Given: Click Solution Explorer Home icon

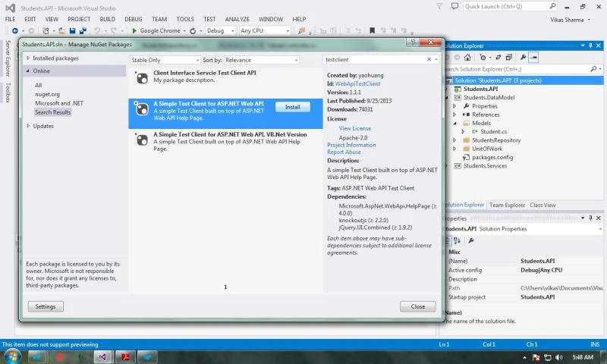Looking at the screenshot, I should (x=467, y=57).
